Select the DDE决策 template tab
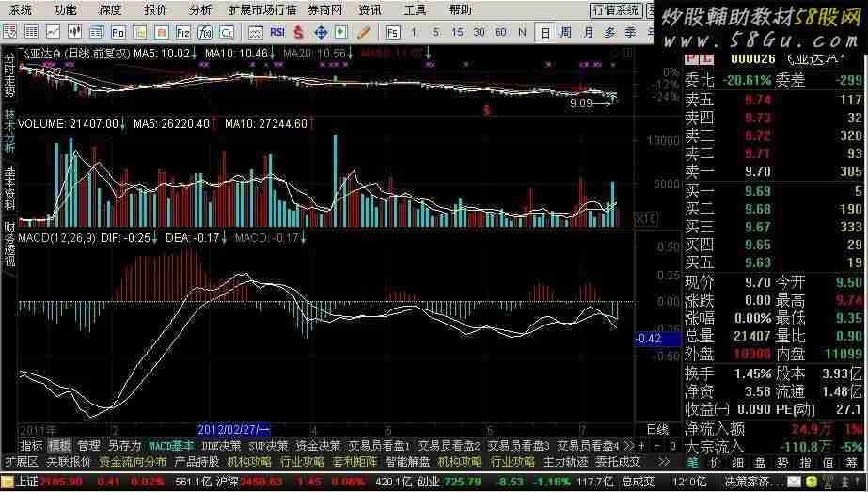This screenshot has height=492, width=868. (x=221, y=445)
